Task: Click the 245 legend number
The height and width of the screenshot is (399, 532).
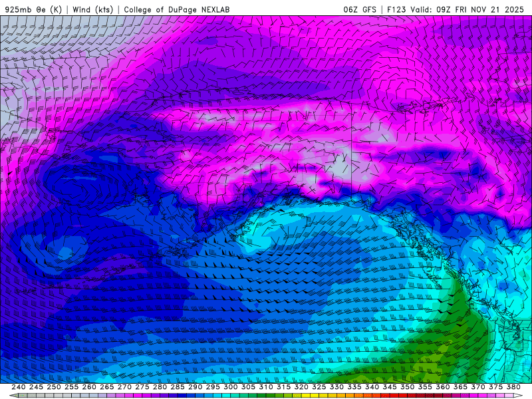Action: pyautogui.click(x=36, y=387)
